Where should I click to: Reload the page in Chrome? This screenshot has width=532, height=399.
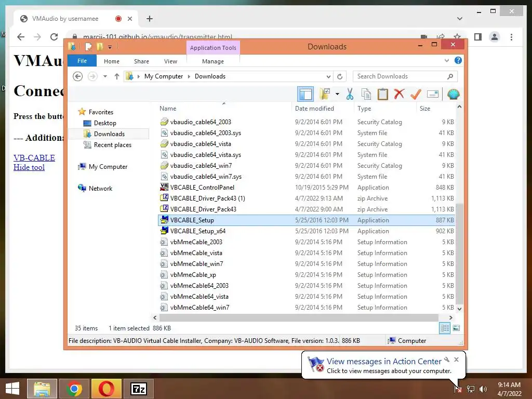point(54,37)
